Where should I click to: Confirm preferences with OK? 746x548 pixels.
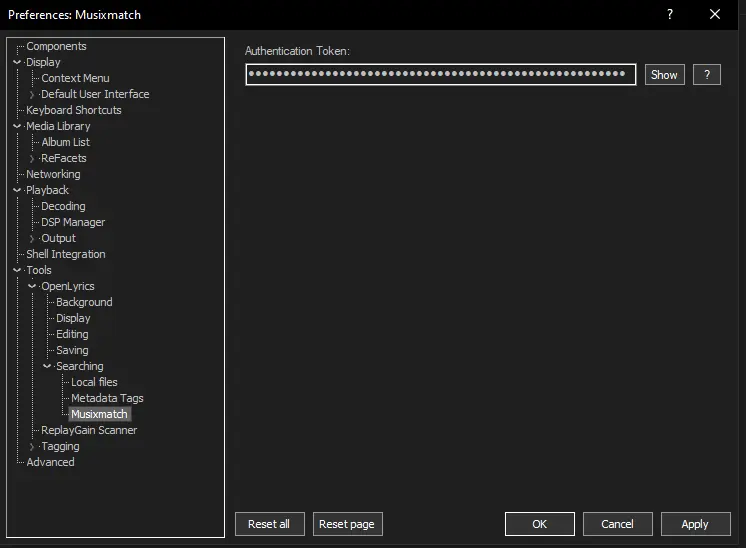pyautogui.click(x=540, y=524)
